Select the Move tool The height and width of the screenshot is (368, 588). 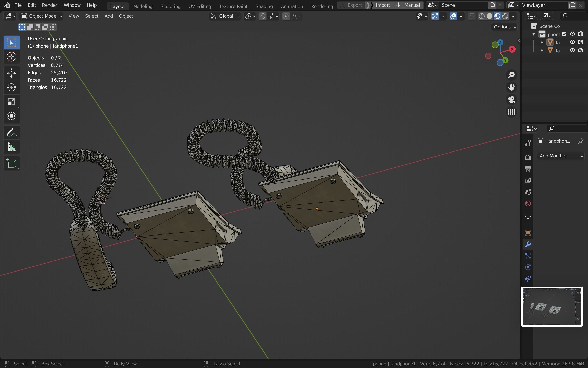tap(11, 73)
